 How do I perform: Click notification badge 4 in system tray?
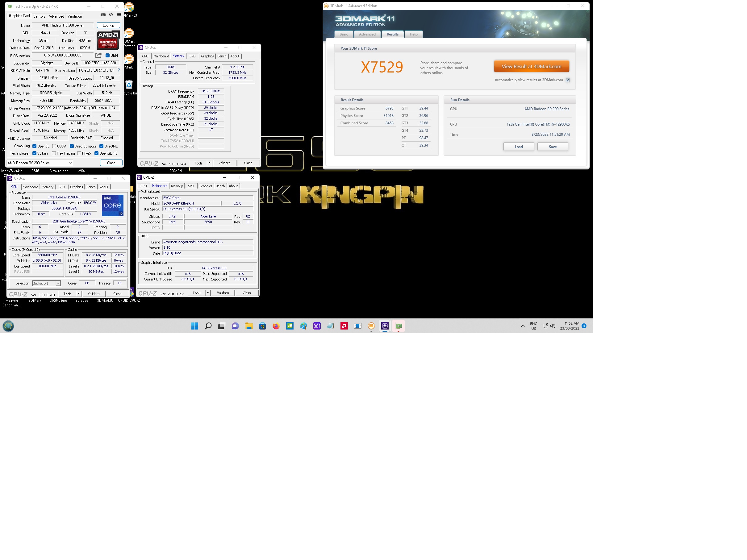(584, 326)
